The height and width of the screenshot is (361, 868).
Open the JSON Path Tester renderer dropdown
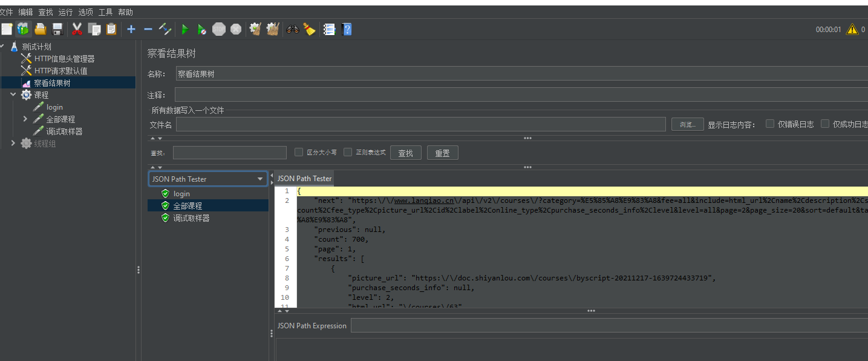[208, 179]
